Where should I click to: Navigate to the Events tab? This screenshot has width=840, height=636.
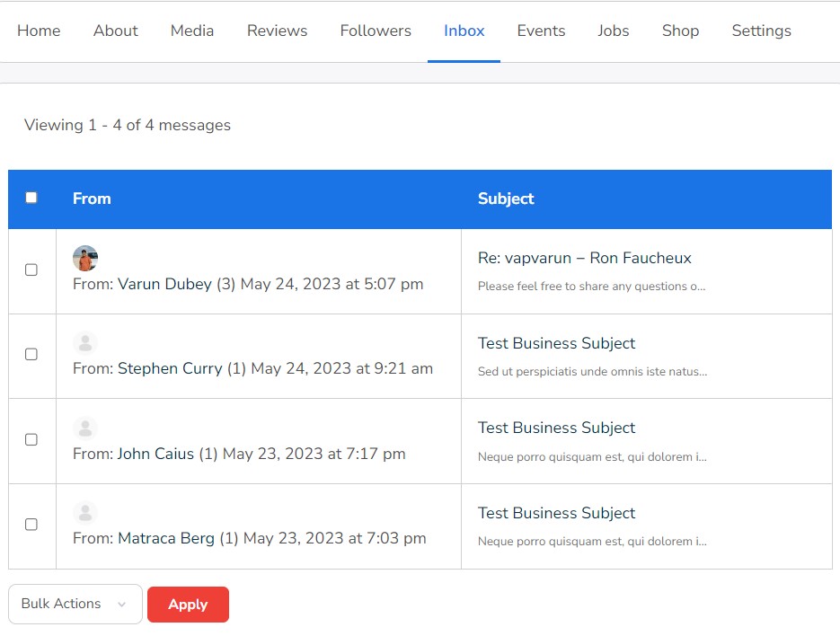point(541,31)
